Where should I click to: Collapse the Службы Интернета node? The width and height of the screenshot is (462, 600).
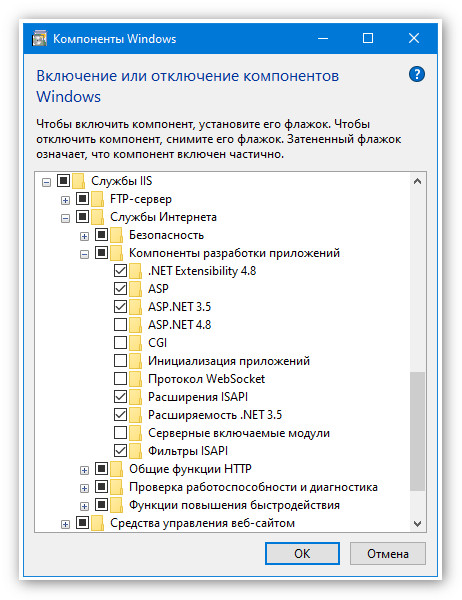coord(65,218)
